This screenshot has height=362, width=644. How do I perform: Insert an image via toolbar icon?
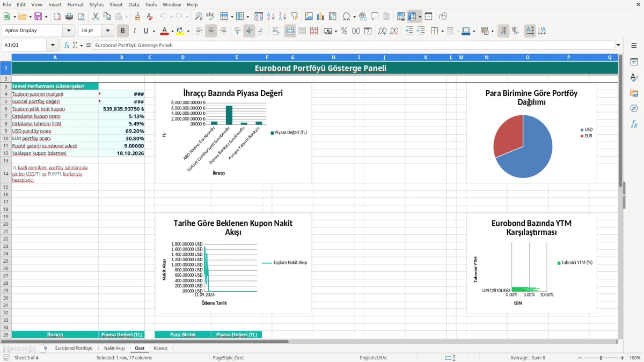point(309,17)
